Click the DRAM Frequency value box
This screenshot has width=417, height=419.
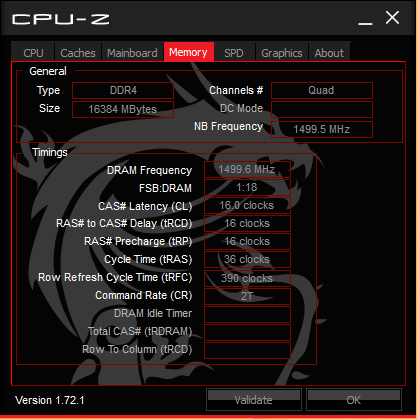pos(247,169)
